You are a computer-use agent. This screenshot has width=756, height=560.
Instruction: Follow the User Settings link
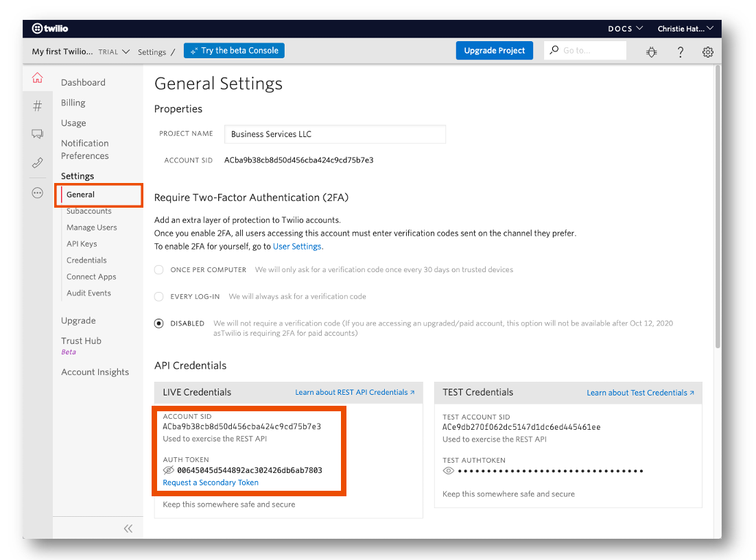297,246
